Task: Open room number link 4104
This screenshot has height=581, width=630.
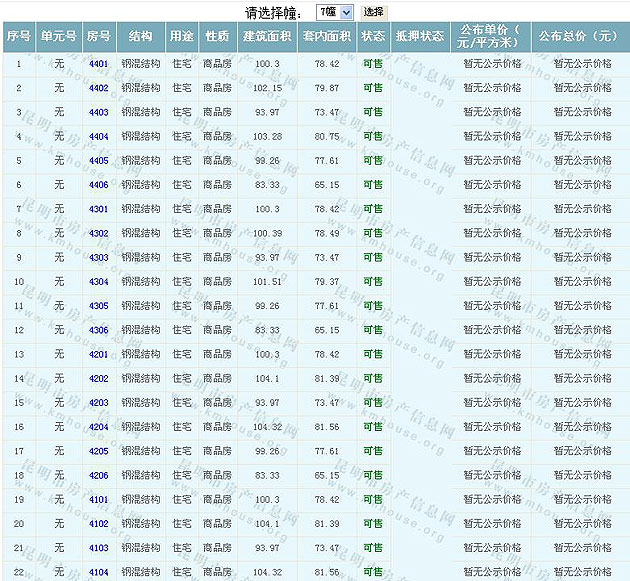Action: [x=98, y=572]
